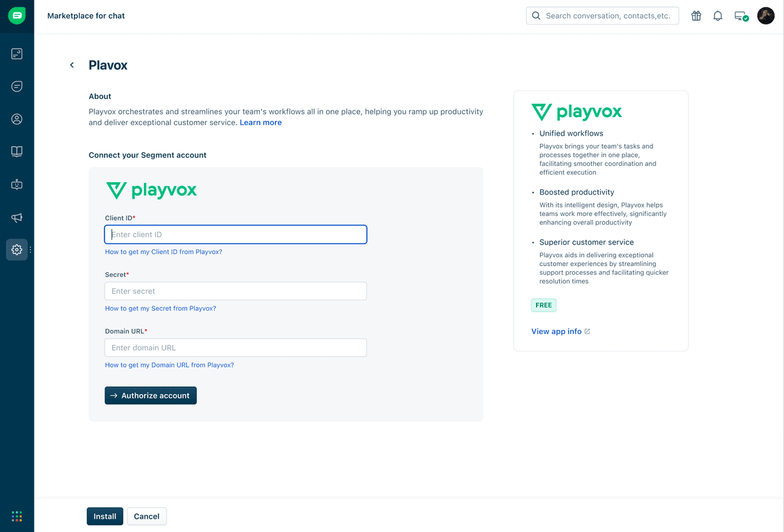Image resolution: width=784 pixels, height=532 pixels.
Task: Click the Install button
Action: 105,516
